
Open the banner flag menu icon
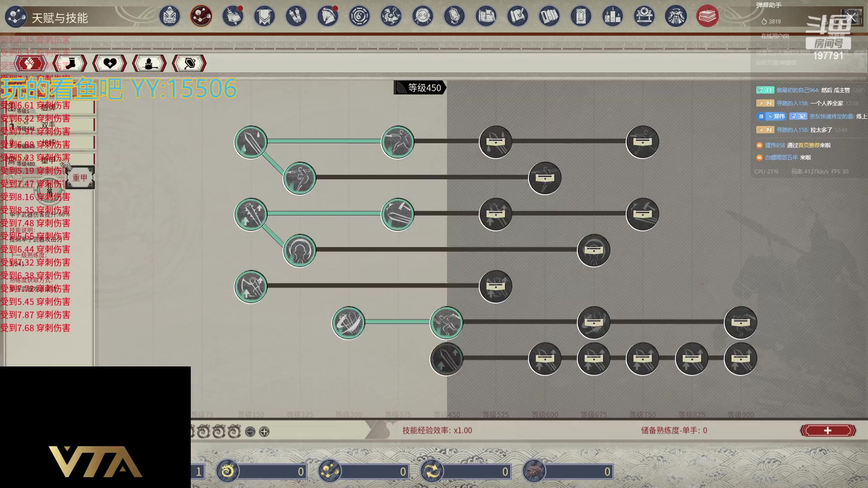coord(264,17)
